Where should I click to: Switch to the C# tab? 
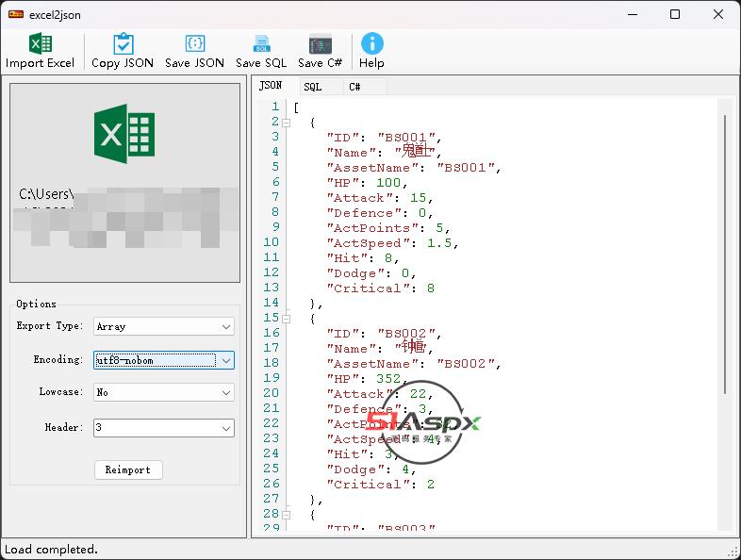click(354, 87)
